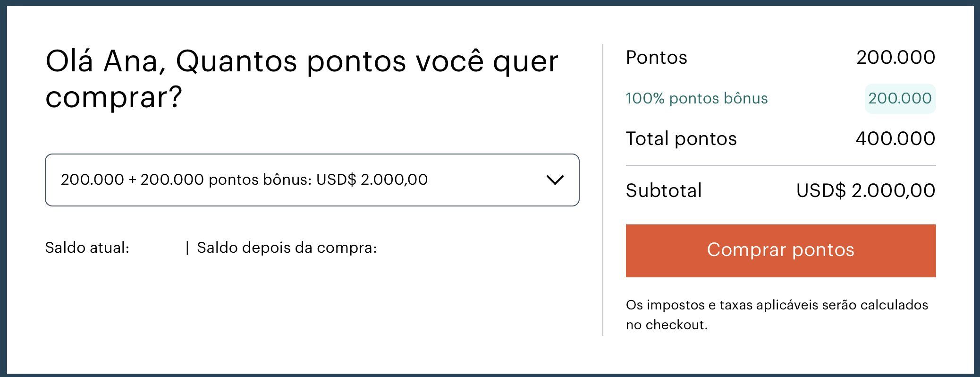Screen dimensions: 980x377
Task: Click the Subtotal label
Action: click(x=664, y=190)
